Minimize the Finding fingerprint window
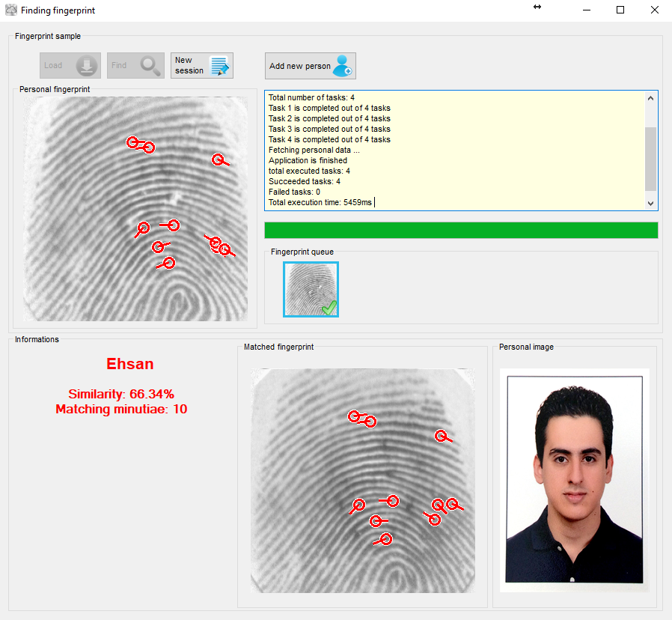 coord(587,10)
